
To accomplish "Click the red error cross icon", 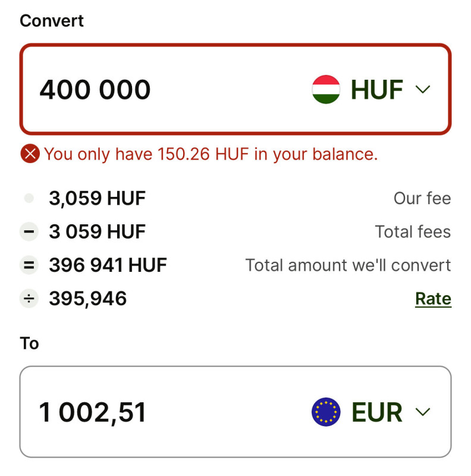I will click(x=30, y=154).
